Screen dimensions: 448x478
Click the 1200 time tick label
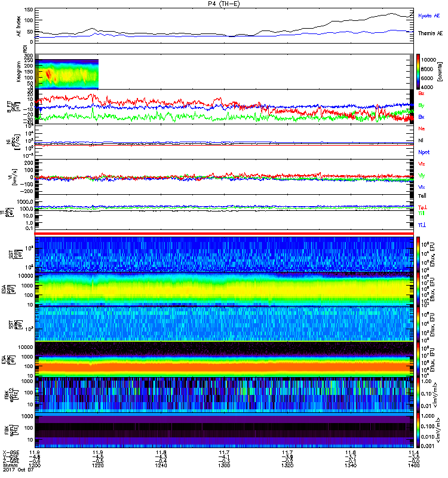click(x=35, y=465)
